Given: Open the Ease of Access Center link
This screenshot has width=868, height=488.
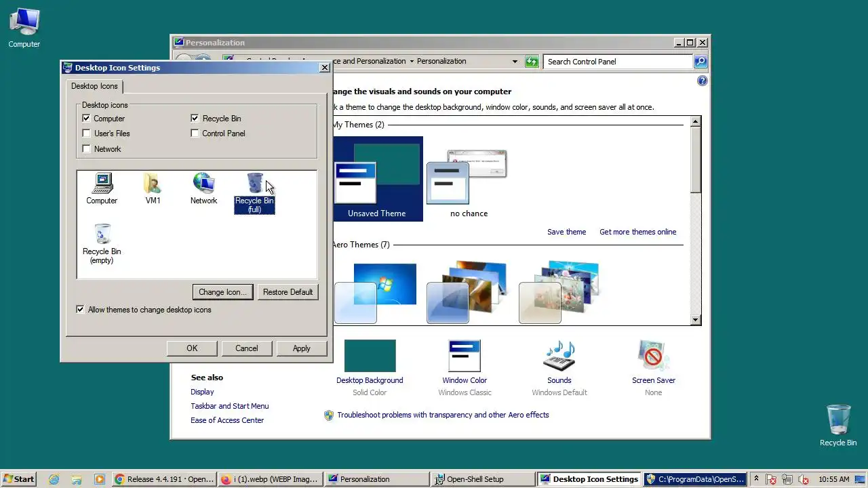Looking at the screenshot, I should 227,420.
